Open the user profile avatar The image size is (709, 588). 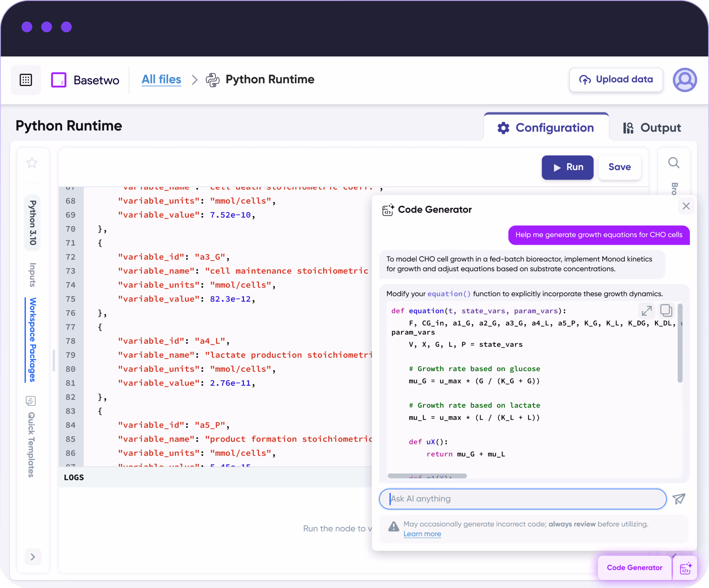684,80
